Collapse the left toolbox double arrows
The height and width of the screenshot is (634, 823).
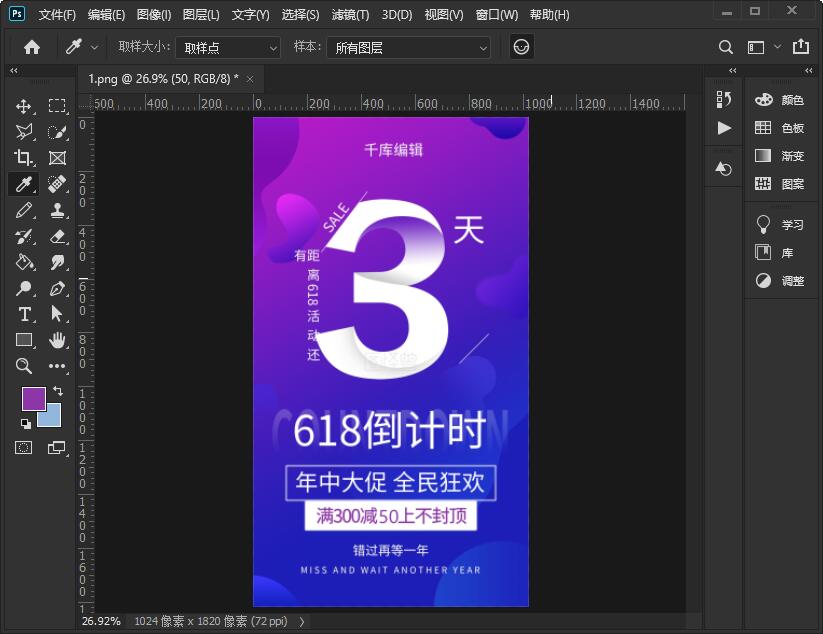(14, 70)
